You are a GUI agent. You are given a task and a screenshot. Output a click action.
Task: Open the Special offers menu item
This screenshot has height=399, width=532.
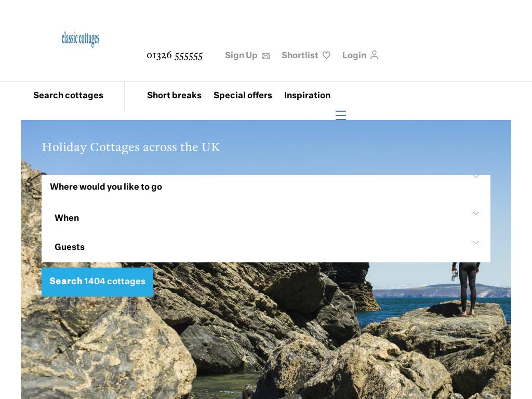tap(243, 96)
